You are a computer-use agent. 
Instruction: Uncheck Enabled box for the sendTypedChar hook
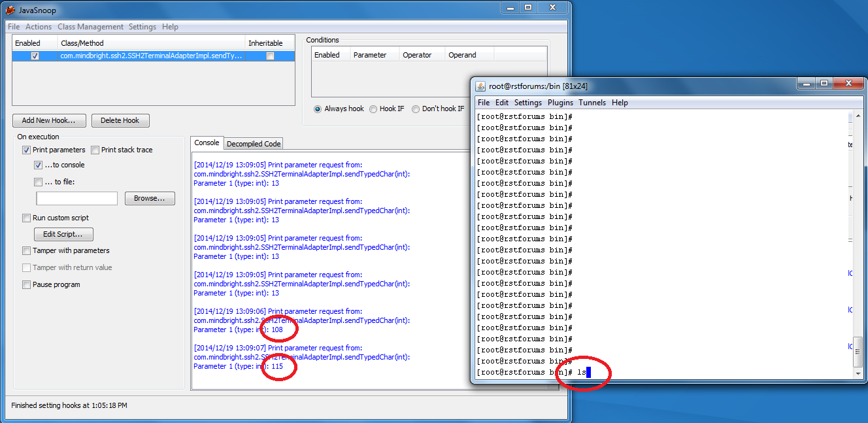(x=35, y=56)
